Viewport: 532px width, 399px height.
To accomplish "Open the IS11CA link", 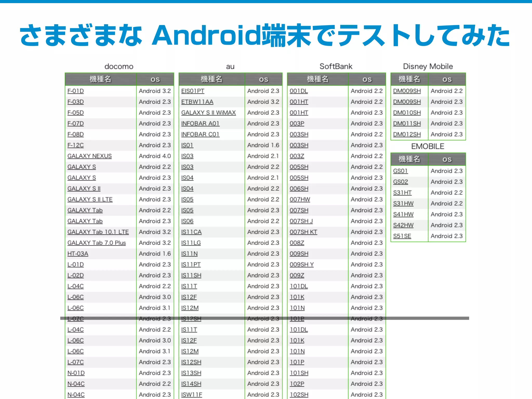I will [x=191, y=232].
